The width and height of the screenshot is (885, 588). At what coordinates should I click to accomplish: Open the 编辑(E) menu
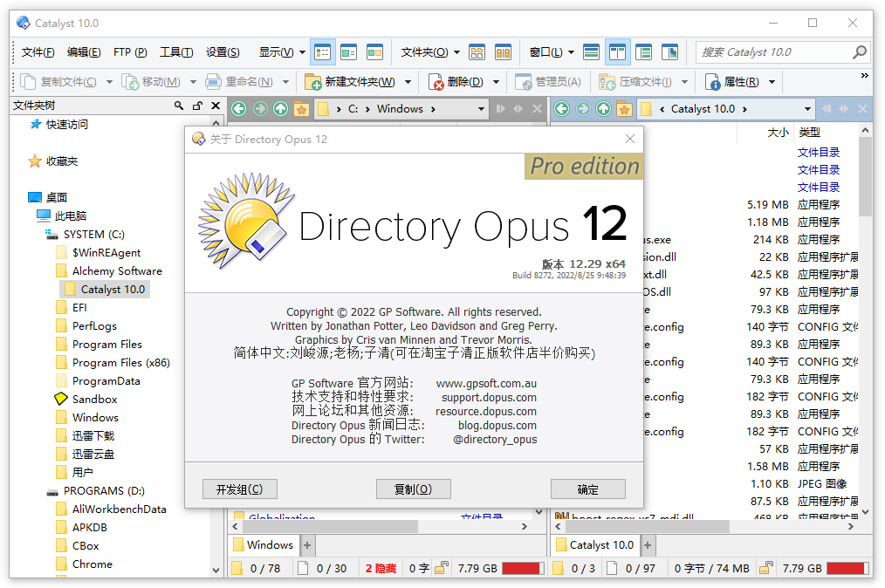[84, 52]
